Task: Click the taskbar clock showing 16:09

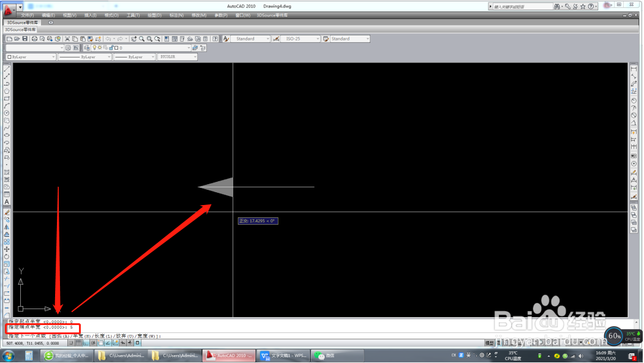Action: pos(605,356)
